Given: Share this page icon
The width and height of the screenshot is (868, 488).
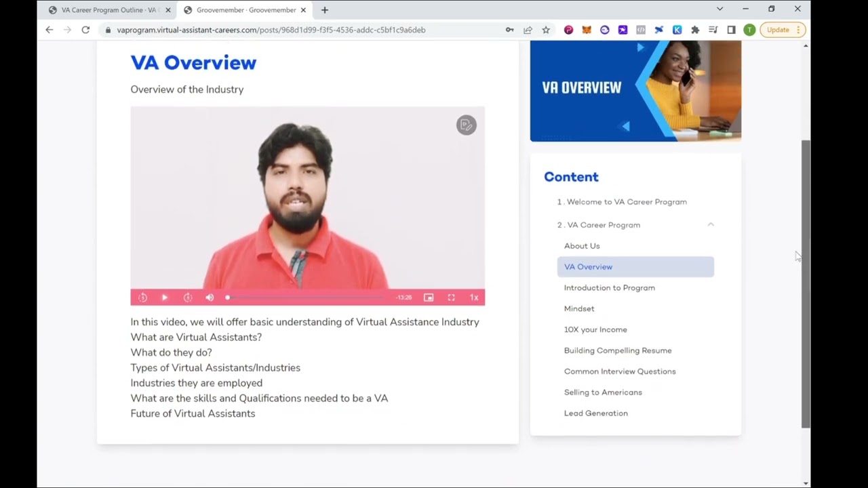Looking at the screenshot, I should [x=528, y=30].
